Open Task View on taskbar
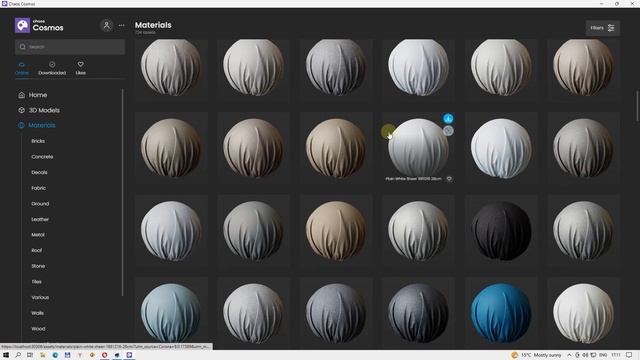 point(30,355)
